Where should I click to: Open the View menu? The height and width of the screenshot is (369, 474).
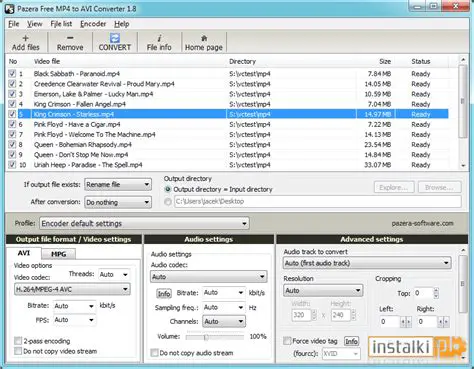[35, 24]
